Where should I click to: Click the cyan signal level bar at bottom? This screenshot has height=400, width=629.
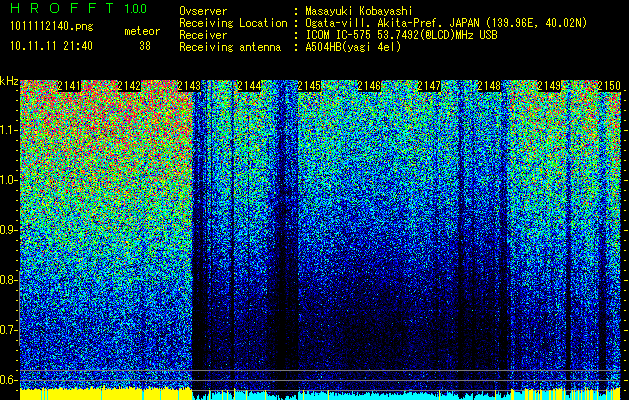pyautogui.click(x=351, y=396)
